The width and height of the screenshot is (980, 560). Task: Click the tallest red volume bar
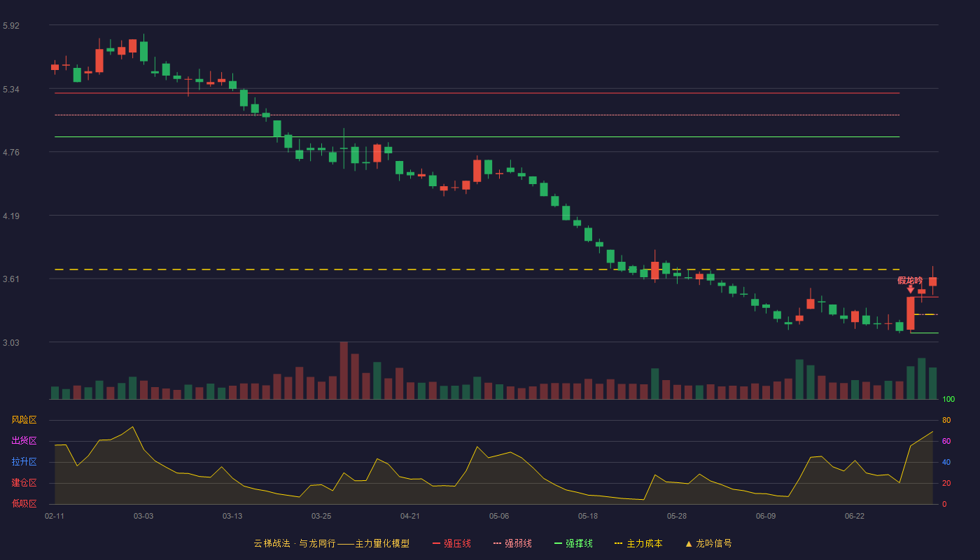pos(344,370)
